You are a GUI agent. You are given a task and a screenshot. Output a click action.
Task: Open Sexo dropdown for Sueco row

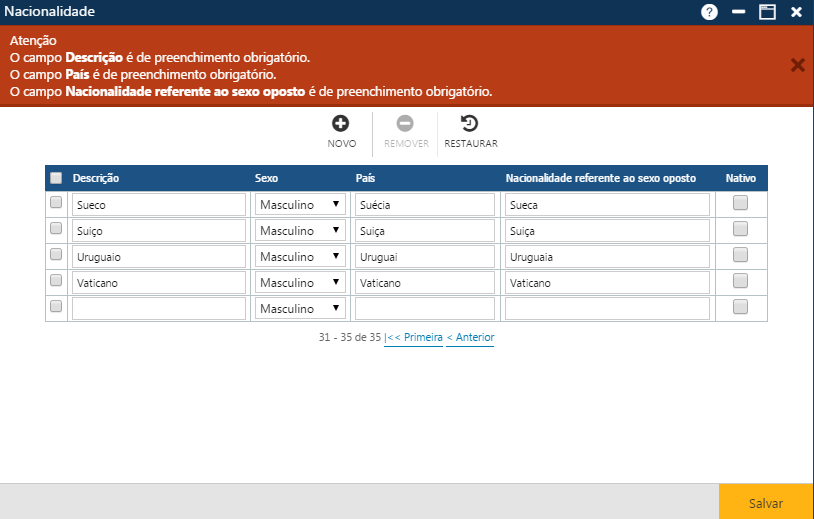[x=300, y=204]
